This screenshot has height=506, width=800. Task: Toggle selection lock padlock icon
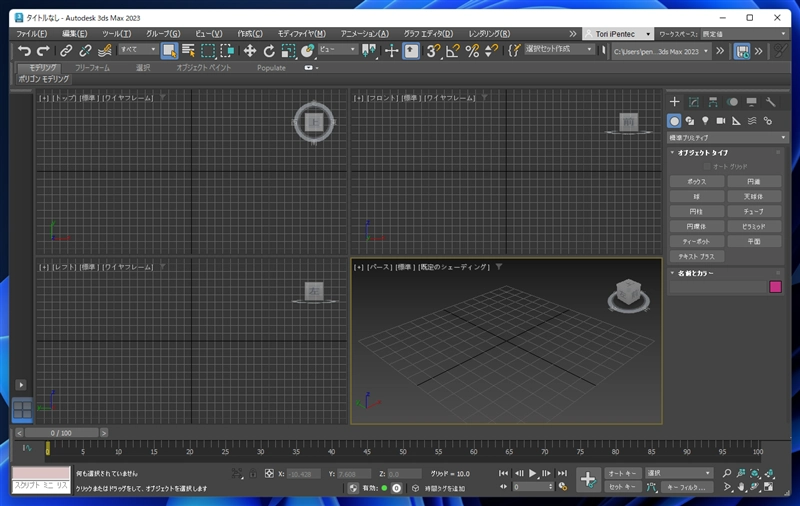point(253,473)
